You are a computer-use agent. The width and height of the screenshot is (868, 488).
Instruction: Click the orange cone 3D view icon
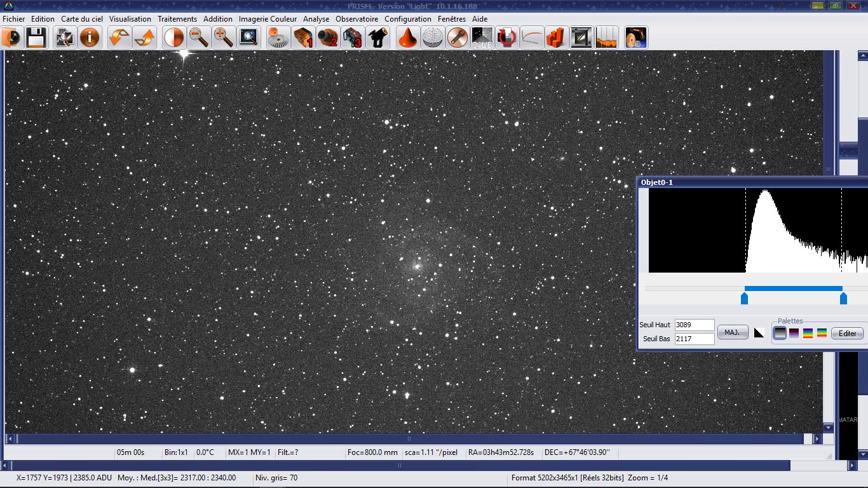click(407, 37)
